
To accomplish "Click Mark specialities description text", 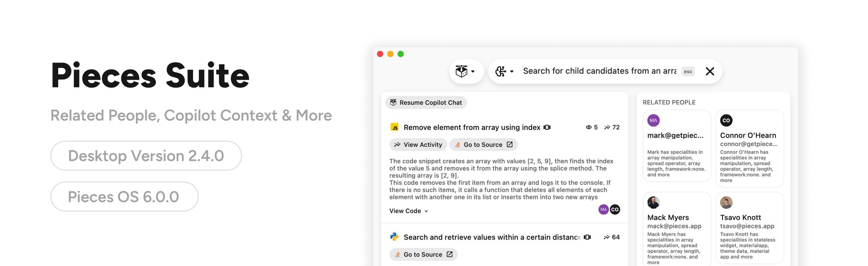I will pos(676,164).
